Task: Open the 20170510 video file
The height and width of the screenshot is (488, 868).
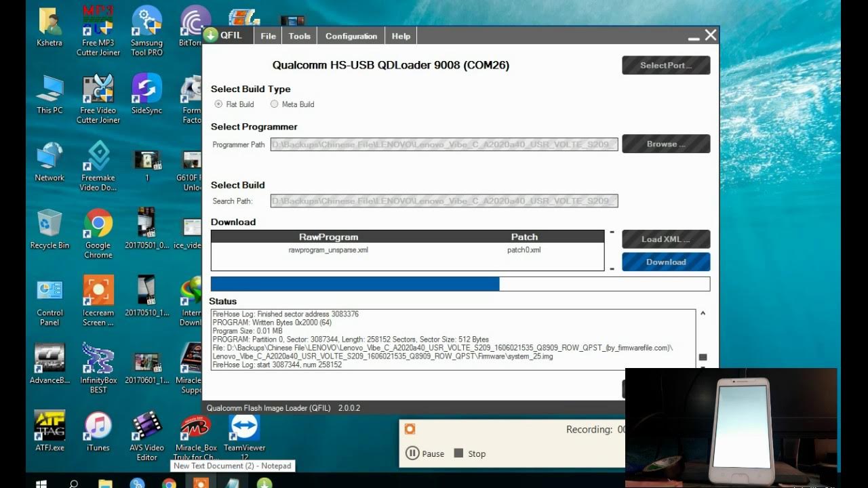Action: (x=146, y=297)
